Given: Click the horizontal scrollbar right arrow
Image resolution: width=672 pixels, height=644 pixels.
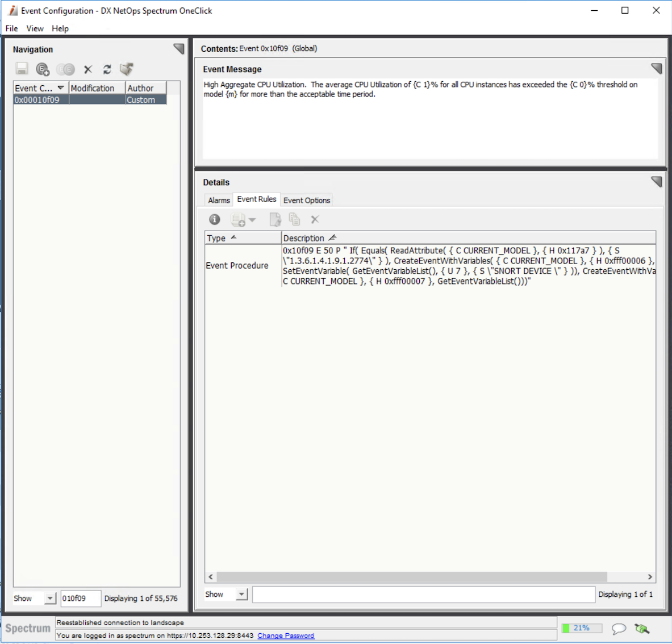Looking at the screenshot, I should click(x=650, y=577).
